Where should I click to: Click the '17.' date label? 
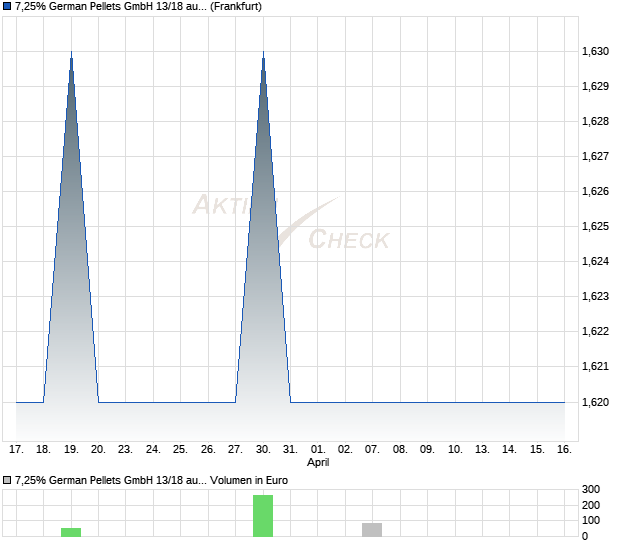(x=16, y=450)
